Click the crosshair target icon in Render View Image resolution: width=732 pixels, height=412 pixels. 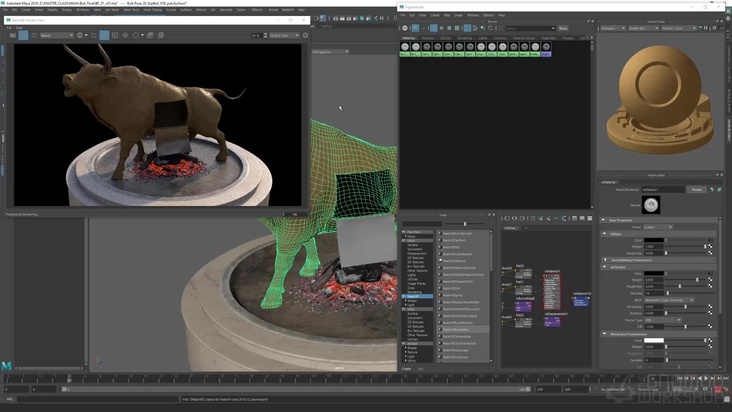coord(125,35)
